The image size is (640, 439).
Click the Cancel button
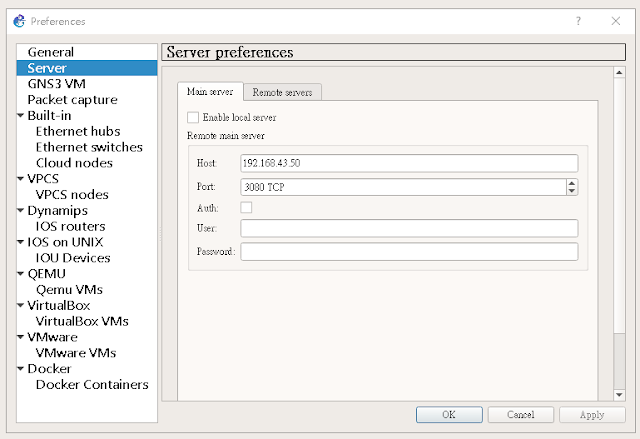tap(520, 415)
